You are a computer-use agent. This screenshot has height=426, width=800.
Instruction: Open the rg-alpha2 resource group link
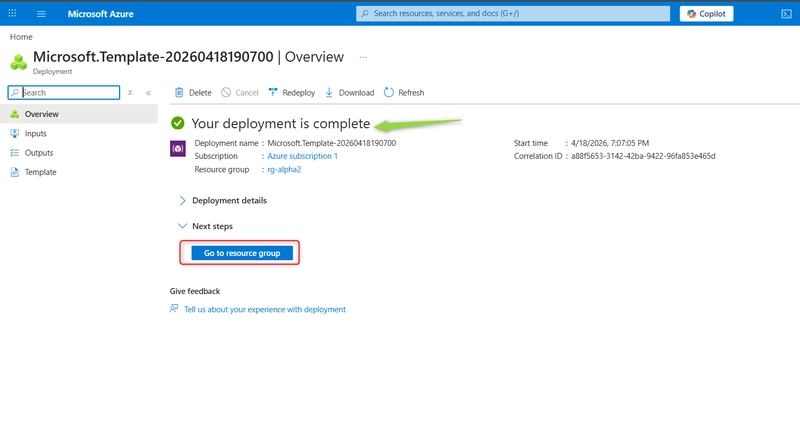pyautogui.click(x=284, y=169)
